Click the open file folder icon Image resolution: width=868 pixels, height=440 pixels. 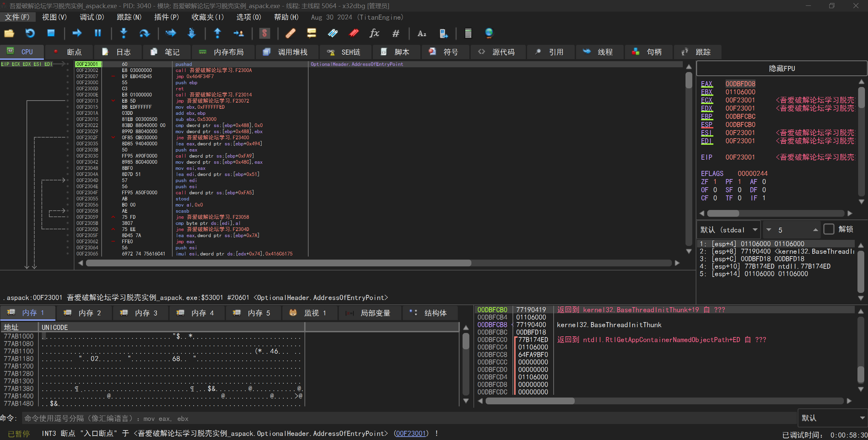pyautogui.click(x=9, y=33)
